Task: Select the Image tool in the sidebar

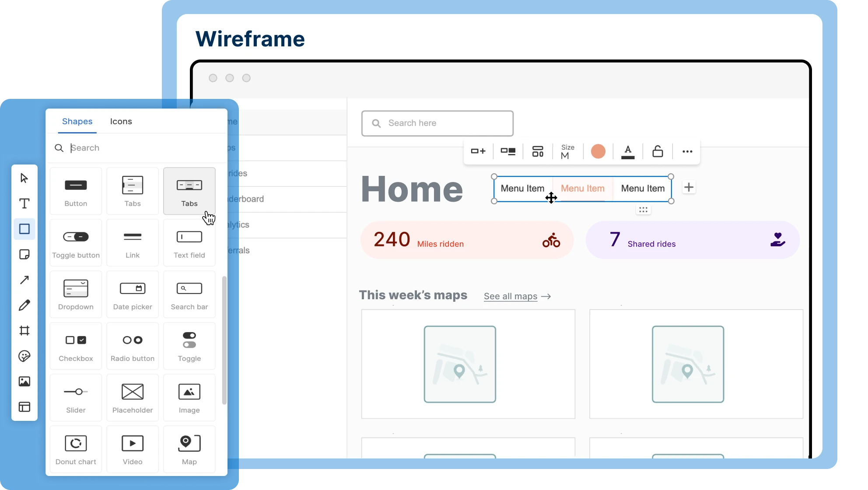Action: pos(24,381)
